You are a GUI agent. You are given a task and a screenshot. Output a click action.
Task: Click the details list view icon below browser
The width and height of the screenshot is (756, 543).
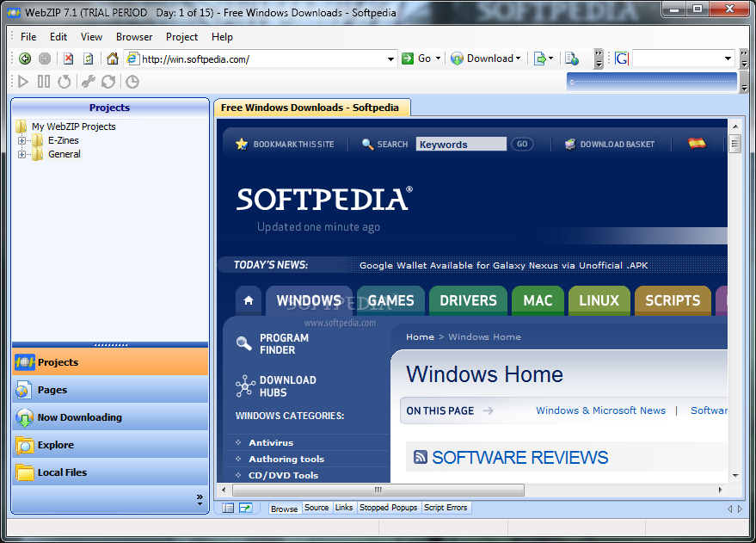228,508
